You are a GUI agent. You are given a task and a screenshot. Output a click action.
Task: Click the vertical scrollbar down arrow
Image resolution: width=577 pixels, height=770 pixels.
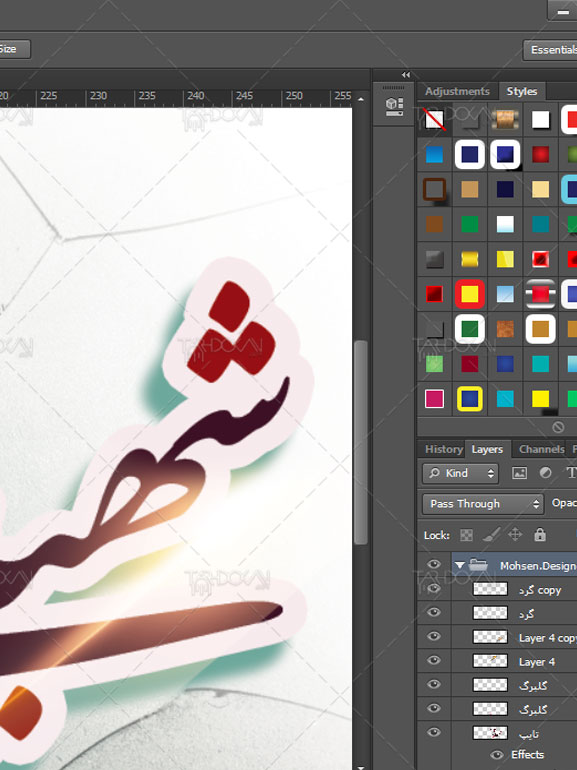pos(361,767)
